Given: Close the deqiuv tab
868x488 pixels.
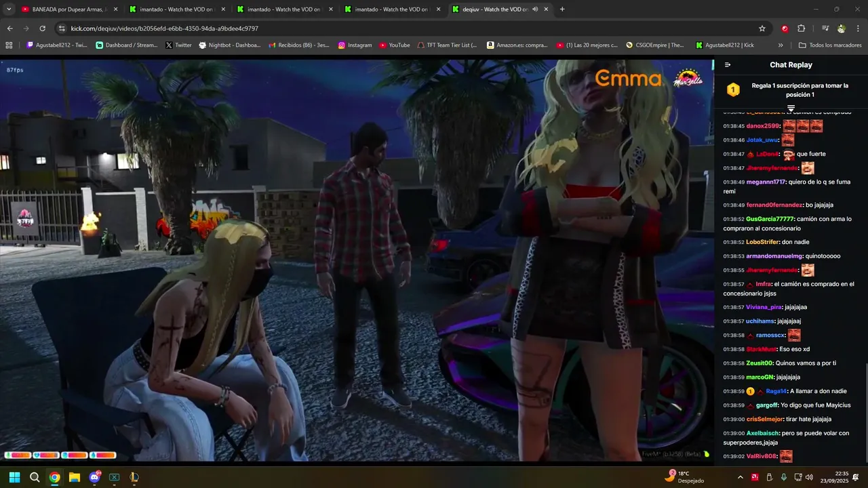Looking at the screenshot, I should (546, 9).
